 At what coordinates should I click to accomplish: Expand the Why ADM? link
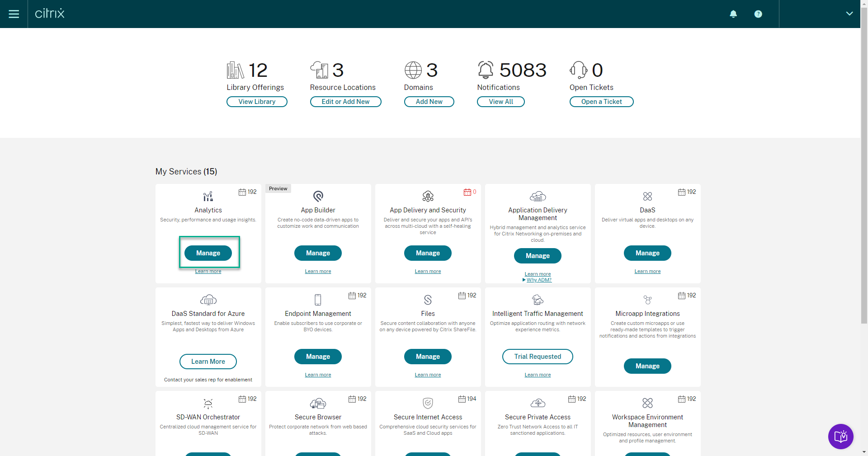(538, 280)
